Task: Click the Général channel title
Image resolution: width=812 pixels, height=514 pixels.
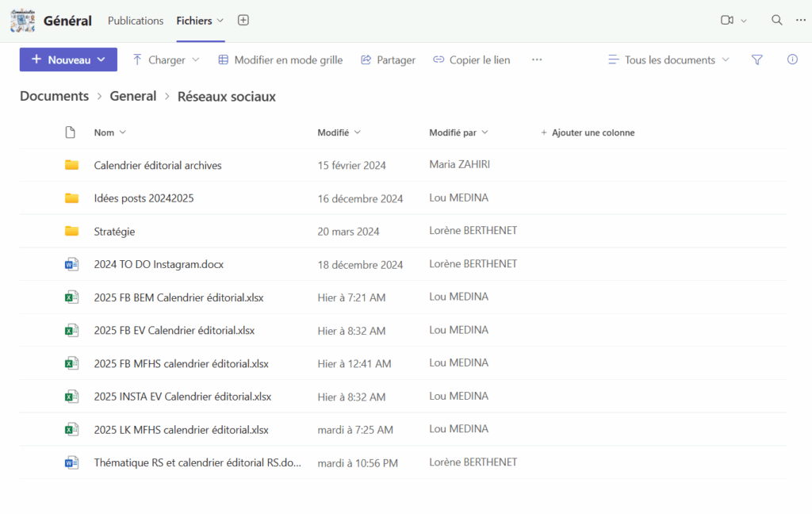Action: 67,21
